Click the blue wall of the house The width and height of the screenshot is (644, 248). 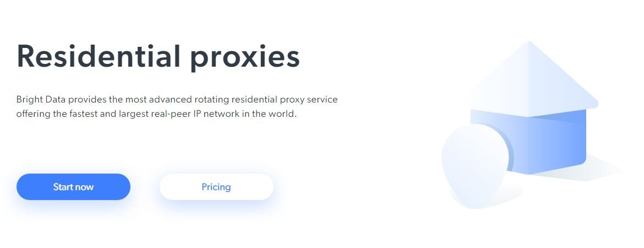[x=545, y=143]
